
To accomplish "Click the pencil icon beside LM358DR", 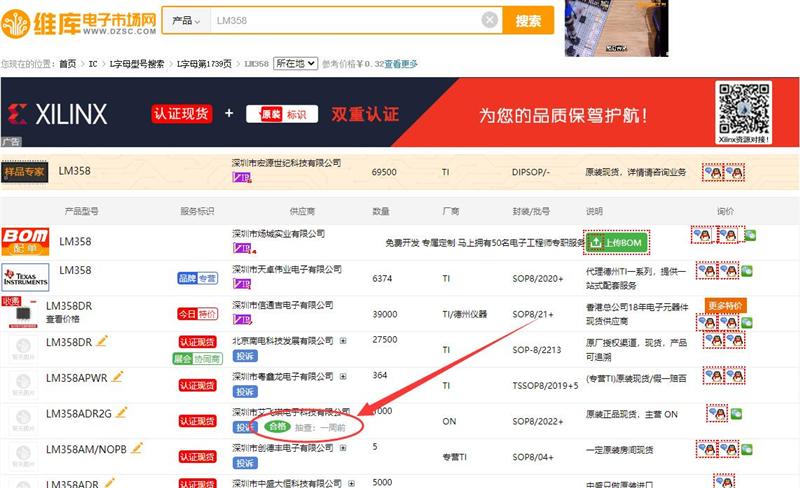I will (x=102, y=340).
